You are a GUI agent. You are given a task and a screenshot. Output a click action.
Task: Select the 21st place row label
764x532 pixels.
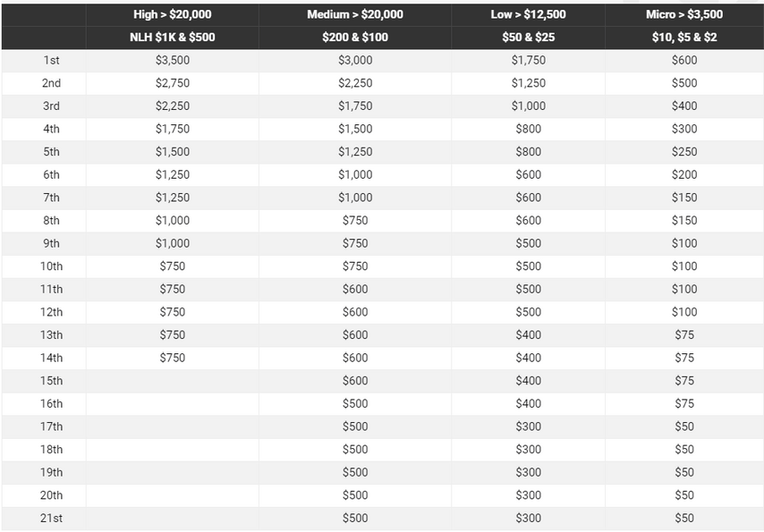tap(51, 519)
